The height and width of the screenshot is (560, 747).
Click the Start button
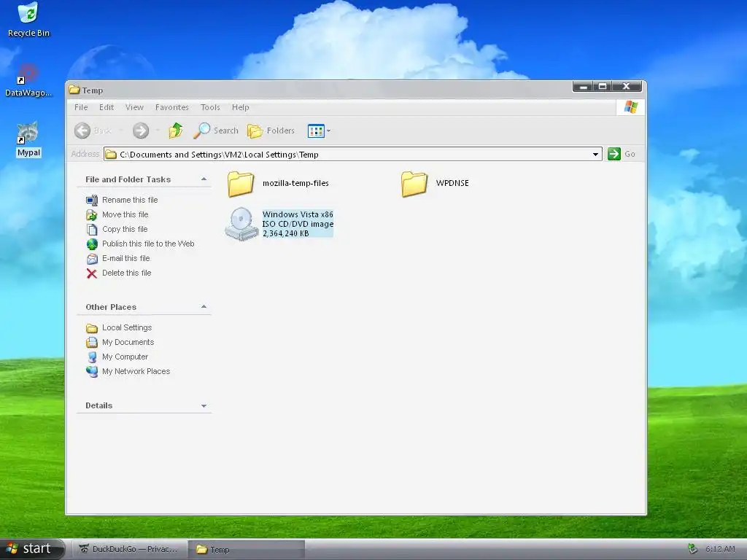tap(31, 549)
